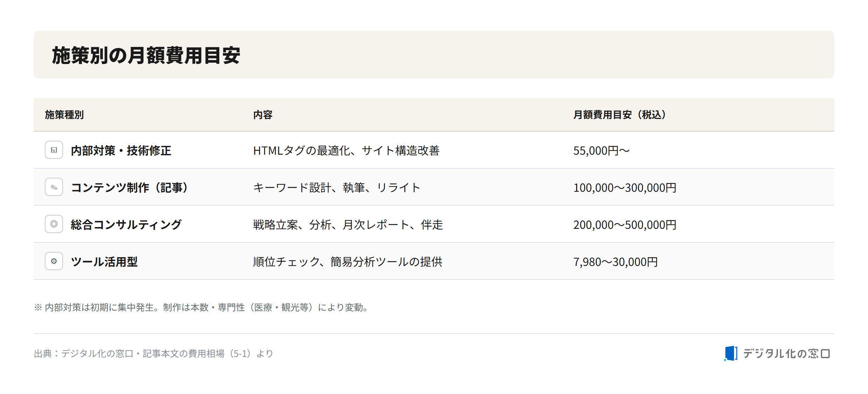868x394 pixels.
Task: Click the 200,000〜500,000円 price cell
Action: (625, 225)
